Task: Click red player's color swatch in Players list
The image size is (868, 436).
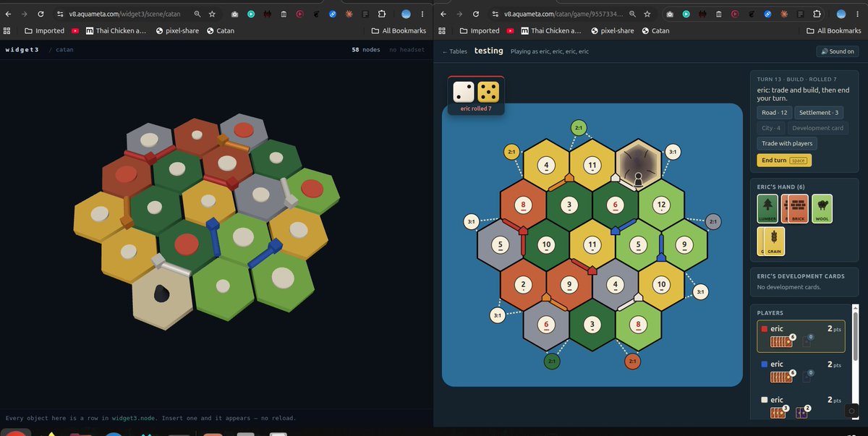Action: tap(764, 329)
